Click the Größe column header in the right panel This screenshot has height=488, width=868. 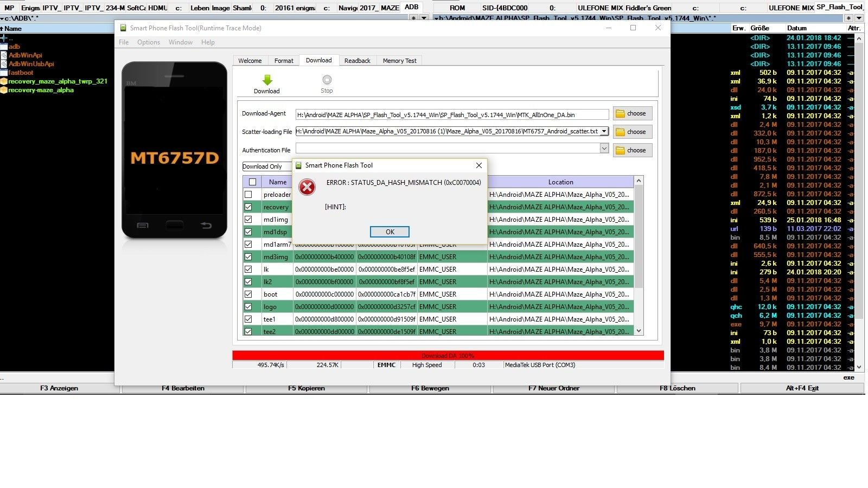pyautogui.click(x=759, y=28)
